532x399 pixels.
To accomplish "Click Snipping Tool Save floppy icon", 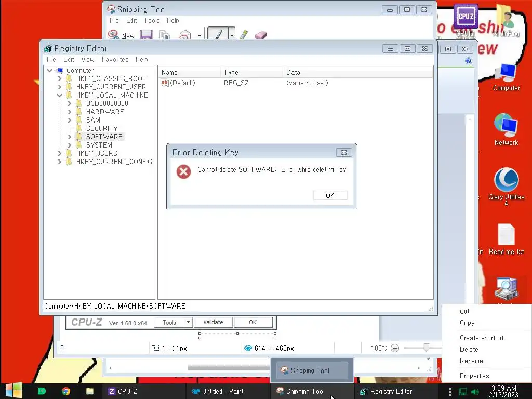I will point(146,35).
